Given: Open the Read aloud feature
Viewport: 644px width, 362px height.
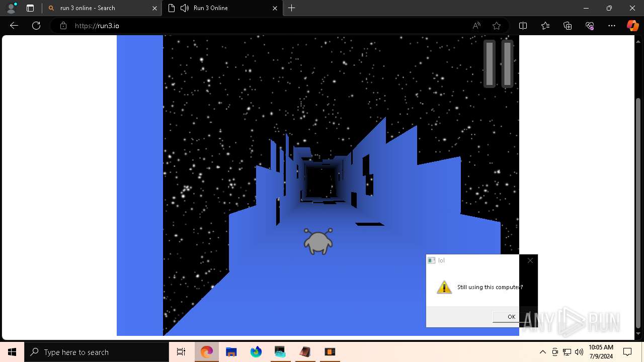Looking at the screenshot, I should coord(476,26).
